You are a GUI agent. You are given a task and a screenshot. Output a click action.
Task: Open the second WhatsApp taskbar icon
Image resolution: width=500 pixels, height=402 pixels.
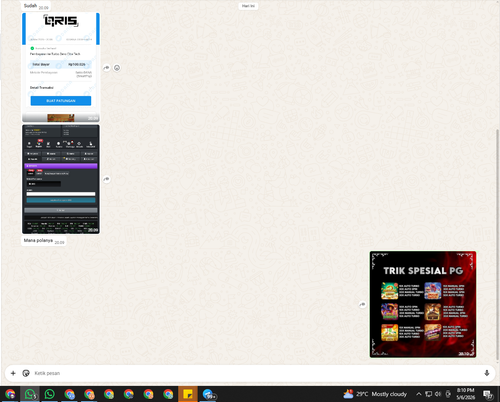point(50,394)
